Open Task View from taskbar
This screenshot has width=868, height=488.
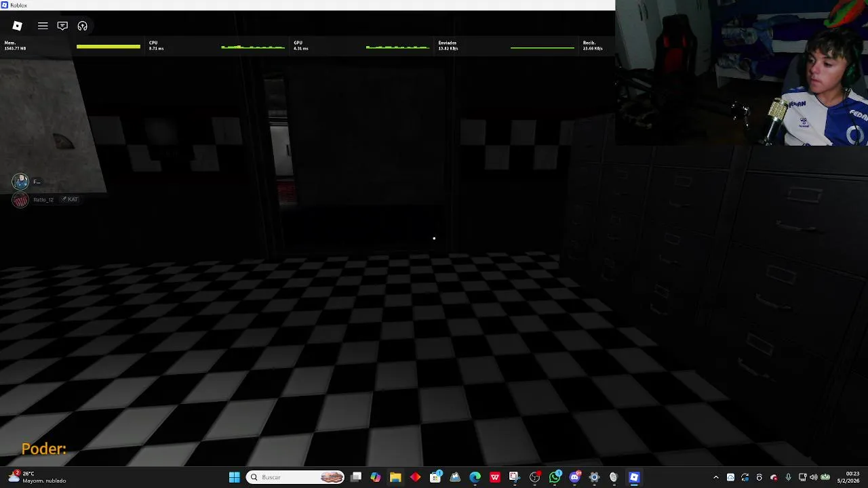[356, 477]
